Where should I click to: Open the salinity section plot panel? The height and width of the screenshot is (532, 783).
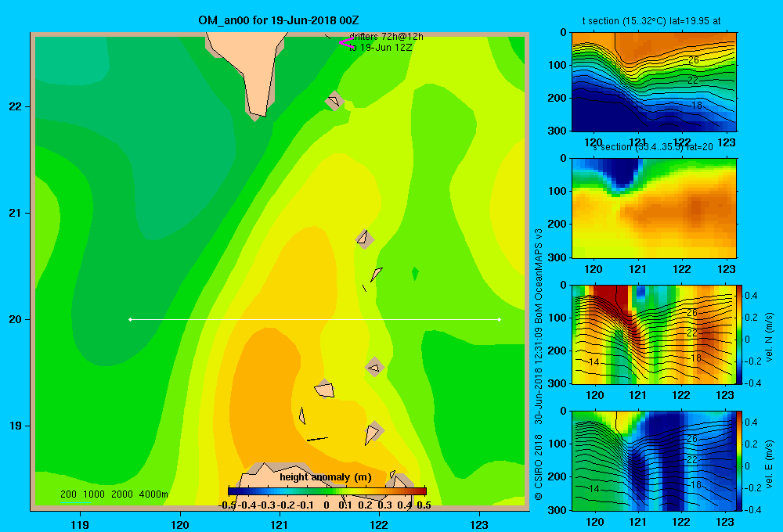(654, 208)
